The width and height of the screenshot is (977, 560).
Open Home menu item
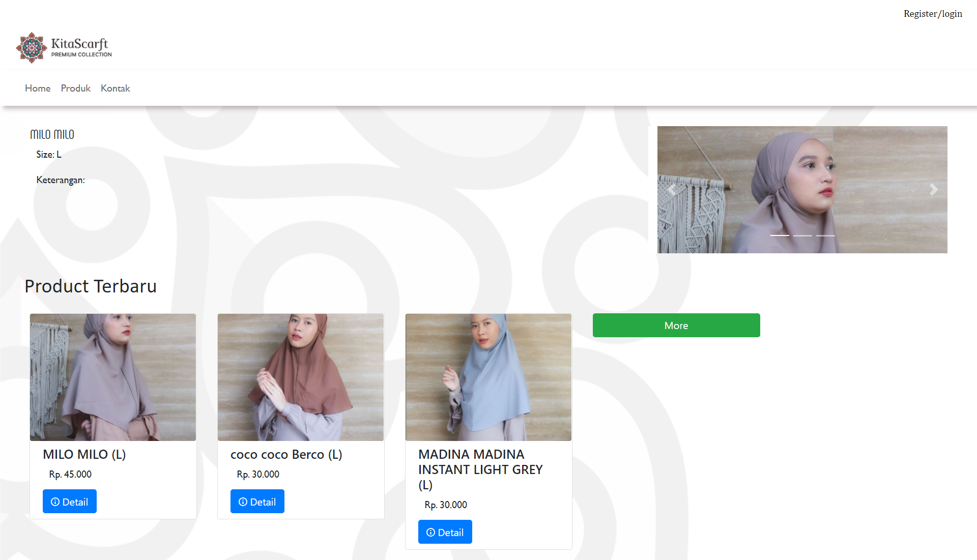(x=38, y=88)
